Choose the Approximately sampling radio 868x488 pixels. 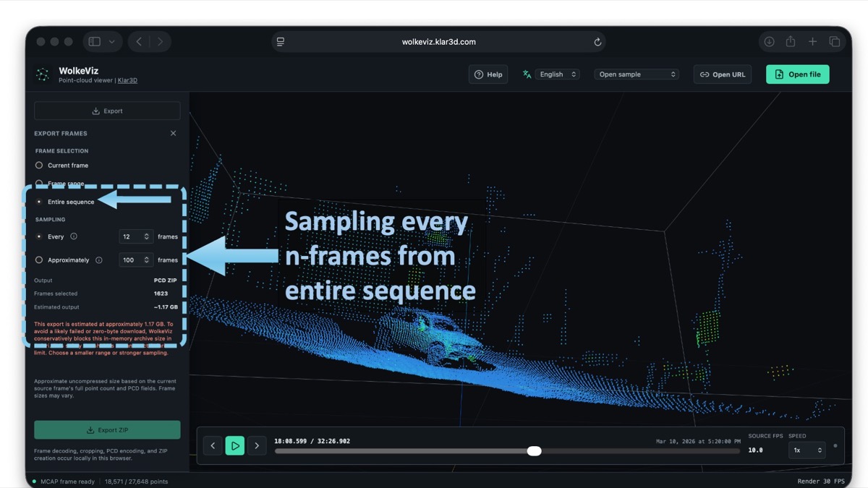[39, 260]
